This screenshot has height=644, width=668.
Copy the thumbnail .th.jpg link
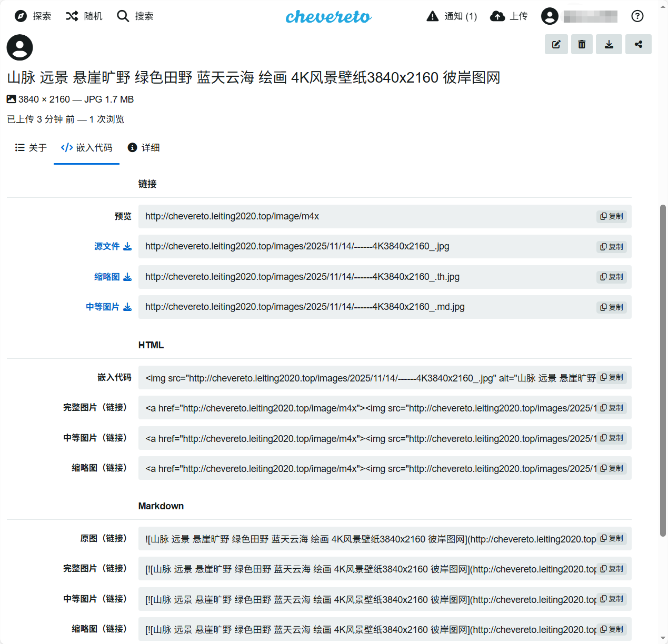coord(612,277)
